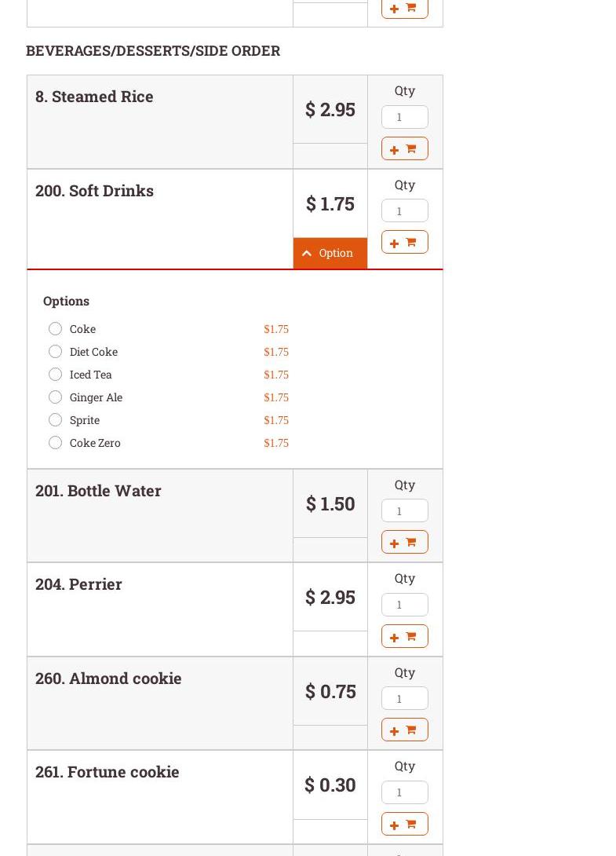Select Sprite as soft drink
Image resolution: width=616 pixels, height=856 pixels.
click(x=55, y=419)
